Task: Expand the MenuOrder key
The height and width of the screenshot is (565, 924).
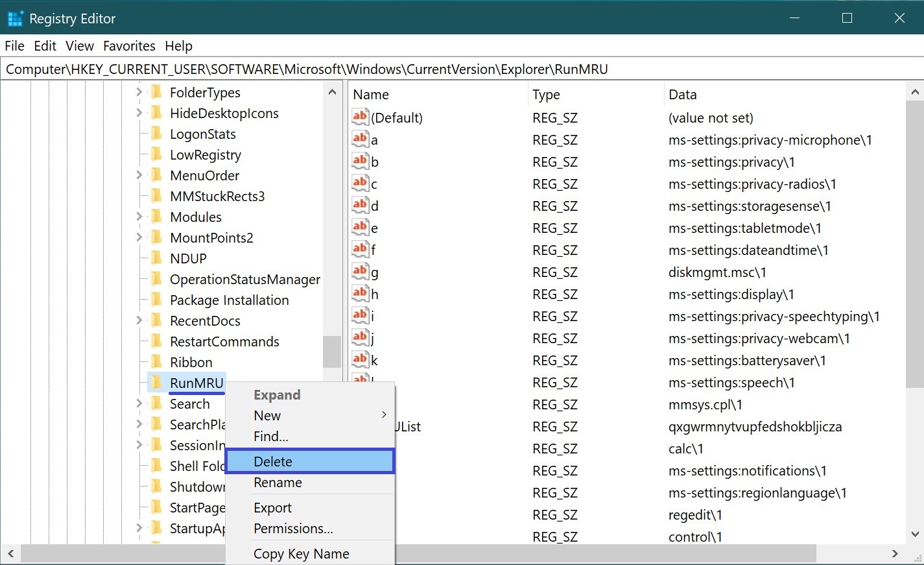Action: pos(139,175)
